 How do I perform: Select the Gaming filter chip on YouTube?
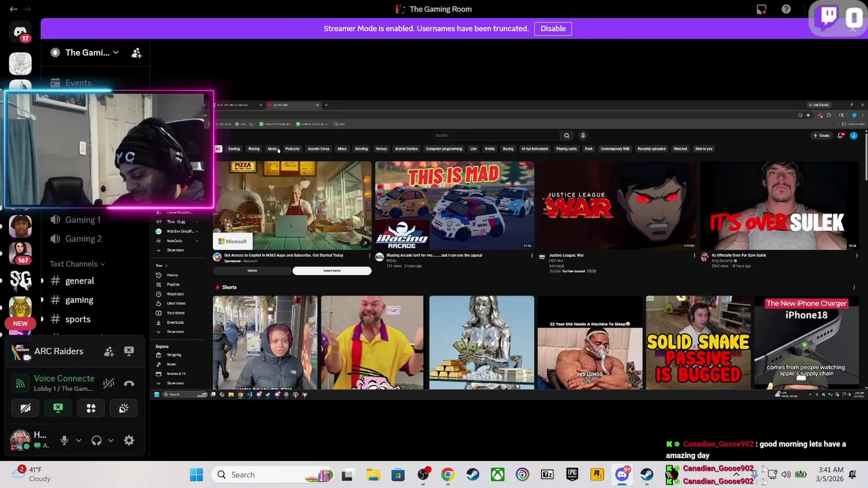(x=234, y=148)
